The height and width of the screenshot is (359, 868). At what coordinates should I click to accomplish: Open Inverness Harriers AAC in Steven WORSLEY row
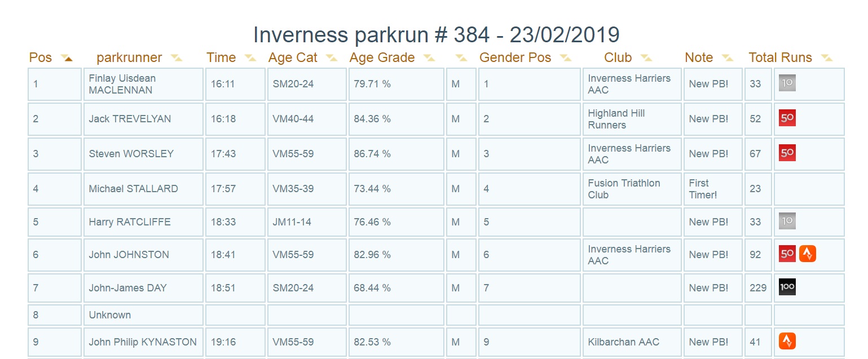pos(629,154)
